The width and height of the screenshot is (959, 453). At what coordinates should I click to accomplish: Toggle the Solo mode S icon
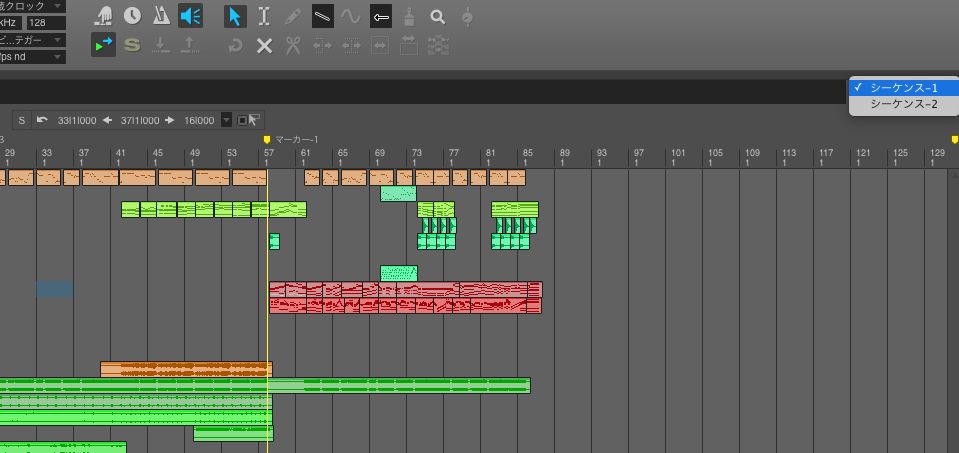(x=132, y=45)
